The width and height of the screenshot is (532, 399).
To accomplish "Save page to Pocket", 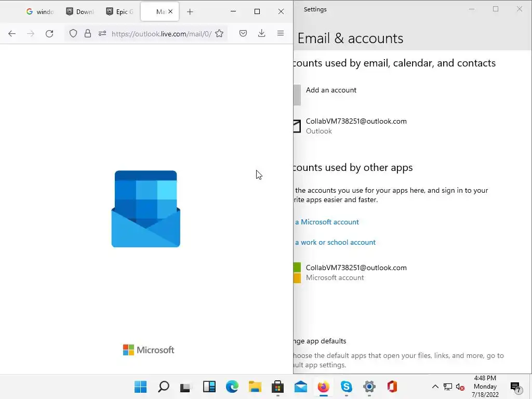I will (243, 33).
